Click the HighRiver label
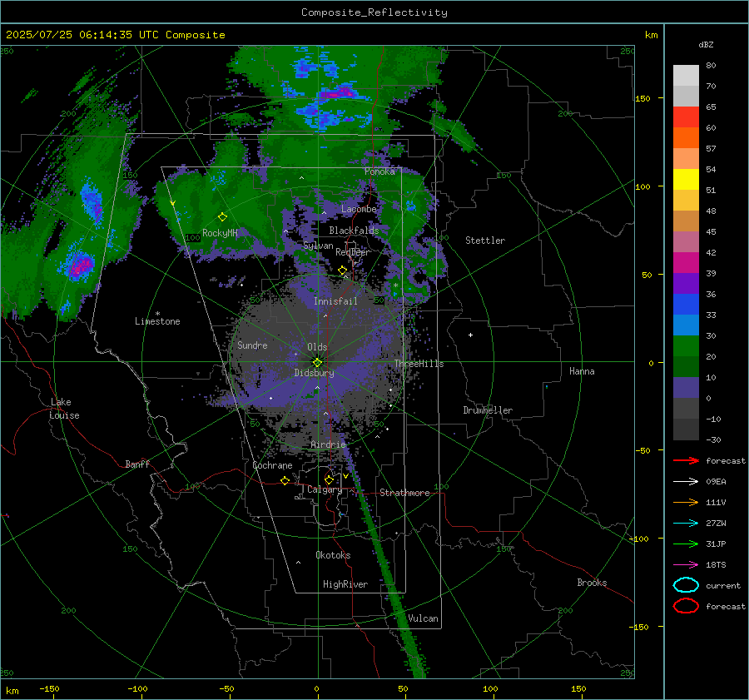The width and height of the screenshot is (749, 700). pyautogui.click(x=345, y=584)
